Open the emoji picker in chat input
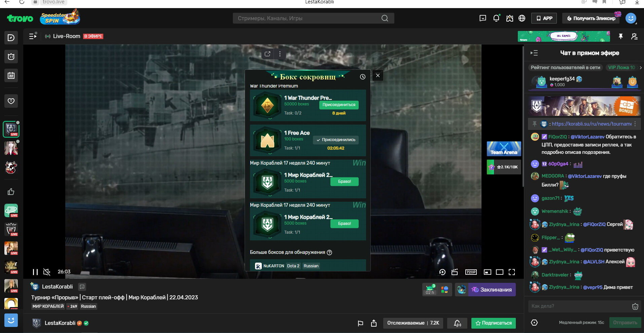Viewport: 644px width, 333px height. point(635,306)
